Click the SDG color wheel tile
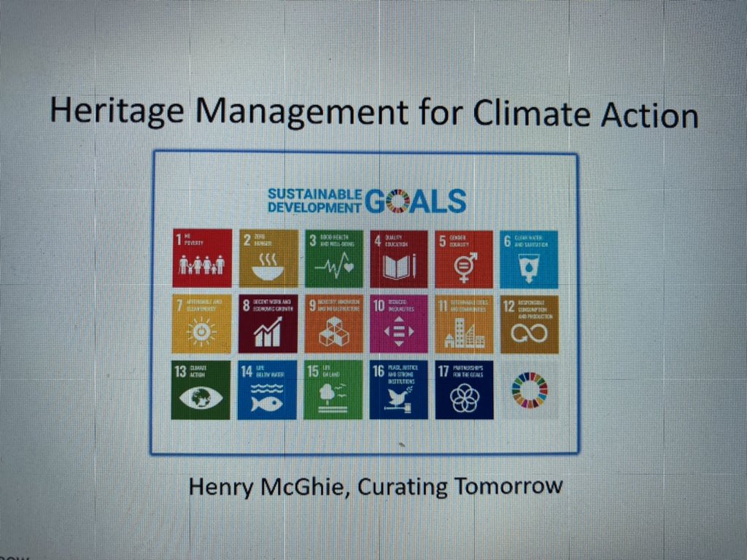The height and width of the screenshot is (560, 747). (530, 390)
